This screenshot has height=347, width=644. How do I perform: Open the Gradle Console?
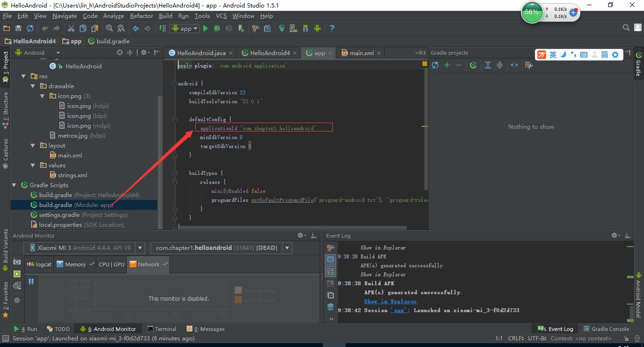(x=606, y=329)
